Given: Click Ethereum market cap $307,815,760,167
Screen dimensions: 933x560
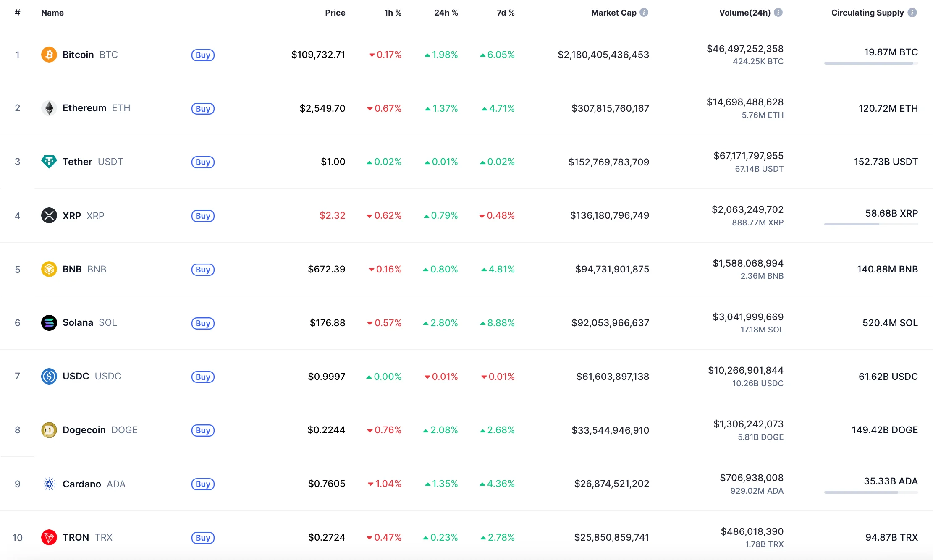Looking at the screenshot, I should [x=610, y=108].
